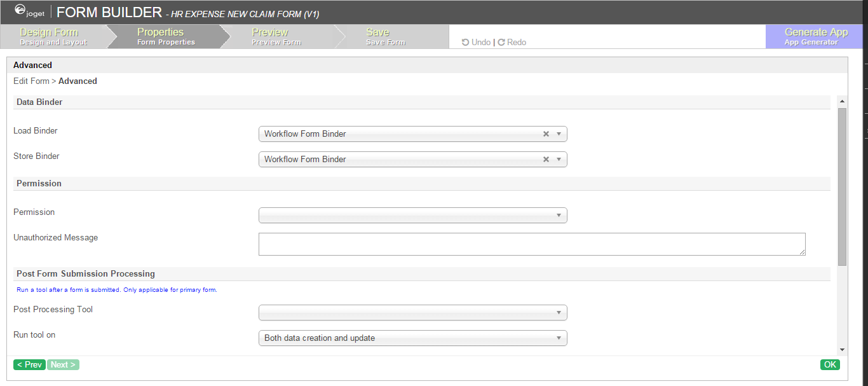Click the Joget logo icon
Viewport: 868px width, 386px height.
tap(20, 10)
